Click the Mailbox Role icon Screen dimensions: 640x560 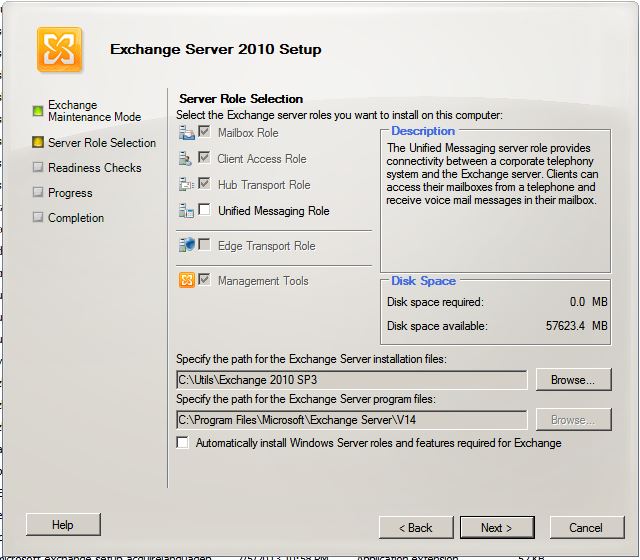point(187,133)
